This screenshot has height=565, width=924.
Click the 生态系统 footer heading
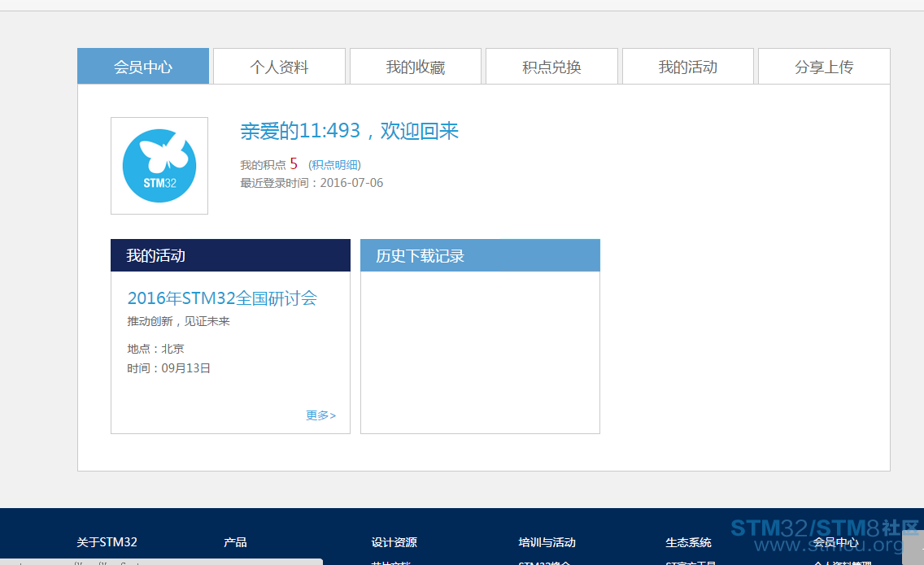coord(688,542)
